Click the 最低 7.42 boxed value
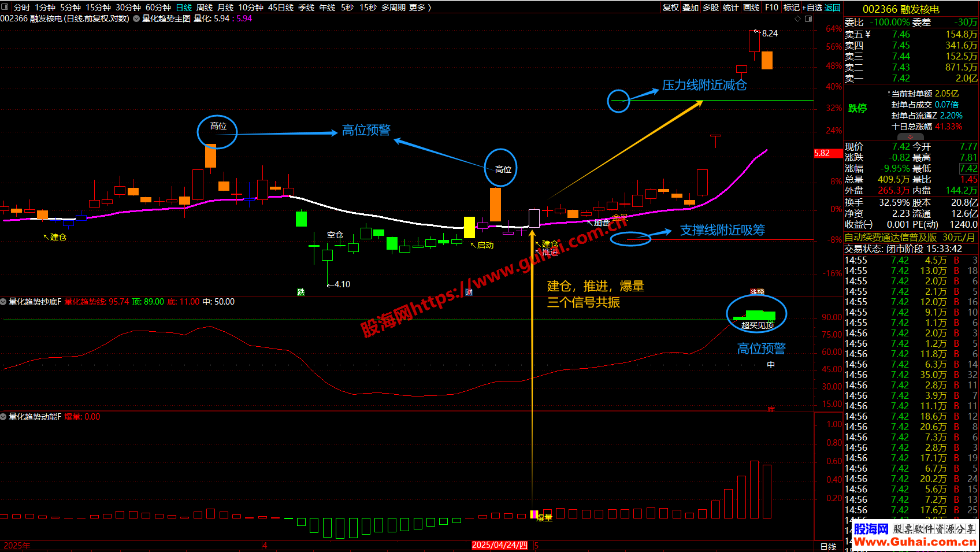The image size is (980, 552). 968,169
